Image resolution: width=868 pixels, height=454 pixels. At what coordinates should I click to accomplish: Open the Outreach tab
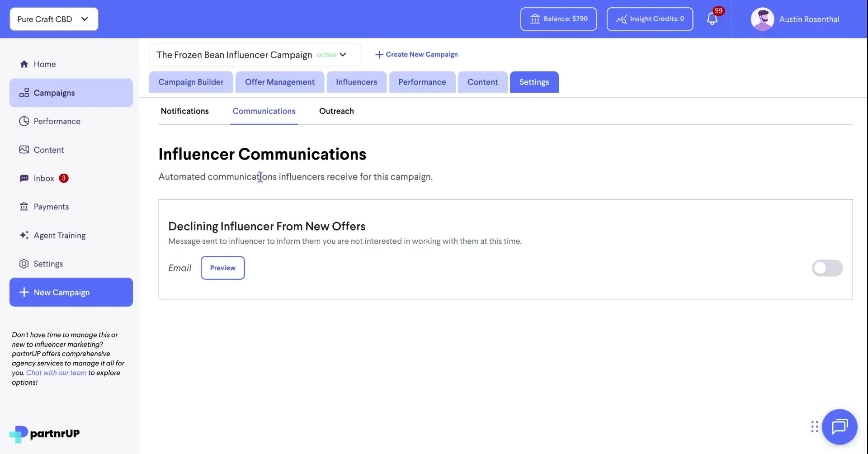coord(336,111)
